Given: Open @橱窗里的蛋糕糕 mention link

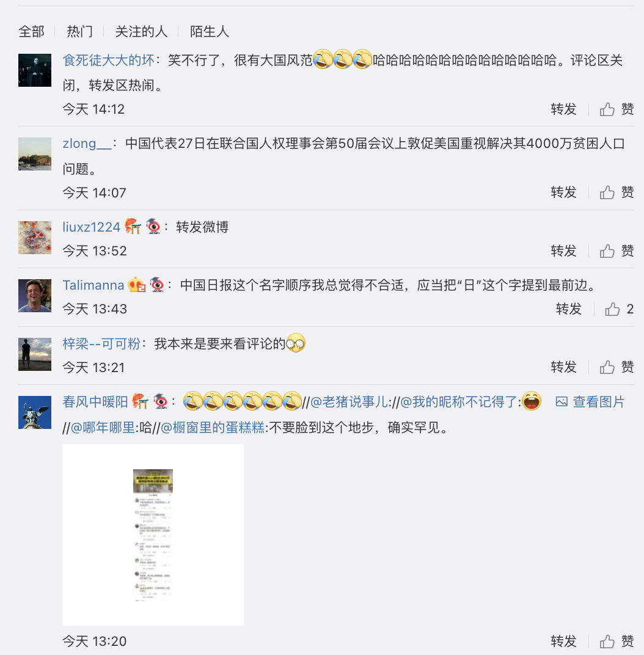Looking at the screenshot, I should pos(213,427).
